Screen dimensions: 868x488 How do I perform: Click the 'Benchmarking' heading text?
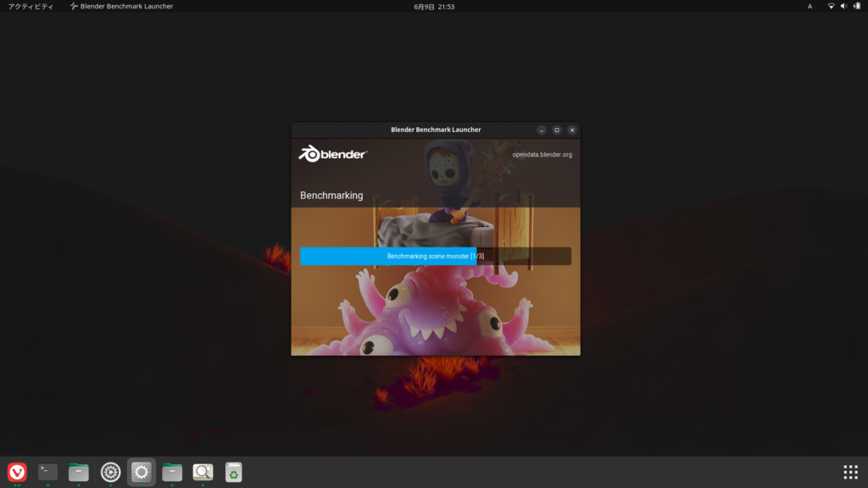click(x=331, y=196)
